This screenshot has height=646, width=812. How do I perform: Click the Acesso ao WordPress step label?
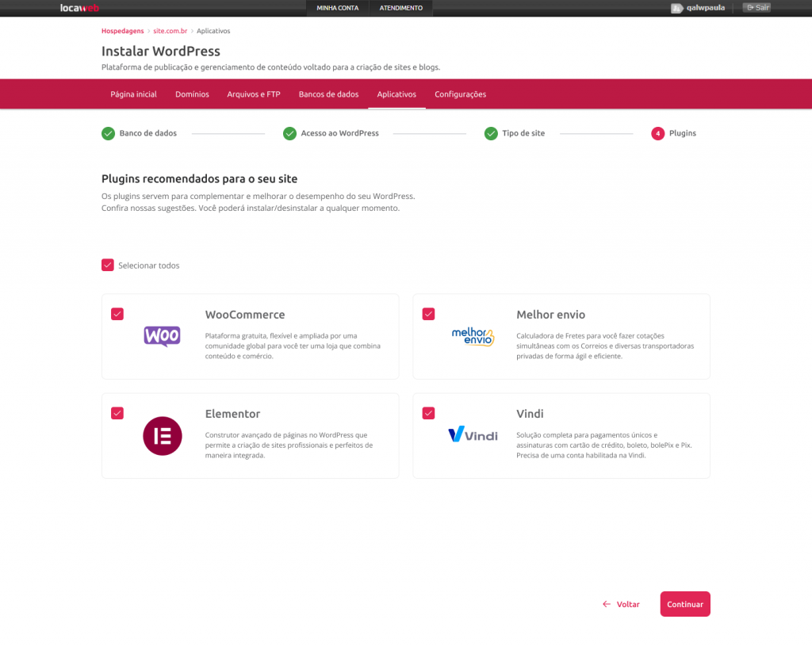339,133
